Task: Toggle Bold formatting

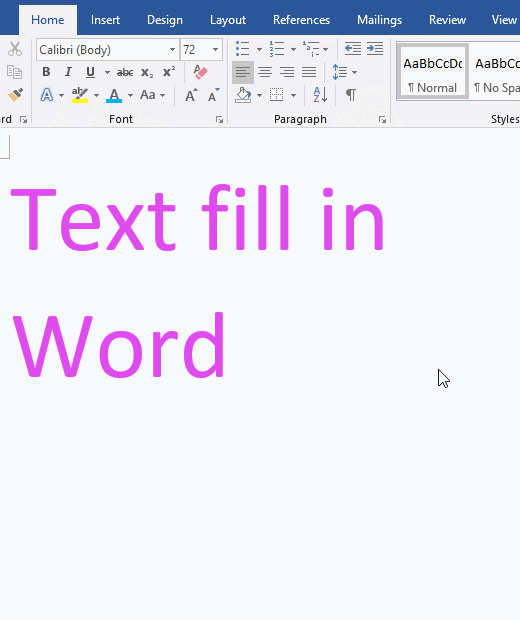Action: 46,72
